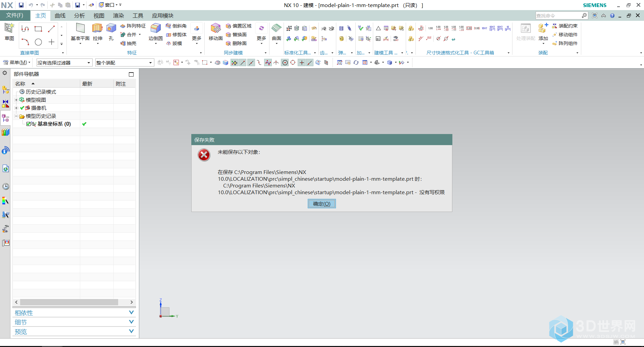Switch to the 曲线 ribbon tab
The image size is (644, 347).
tap(60, 15)
